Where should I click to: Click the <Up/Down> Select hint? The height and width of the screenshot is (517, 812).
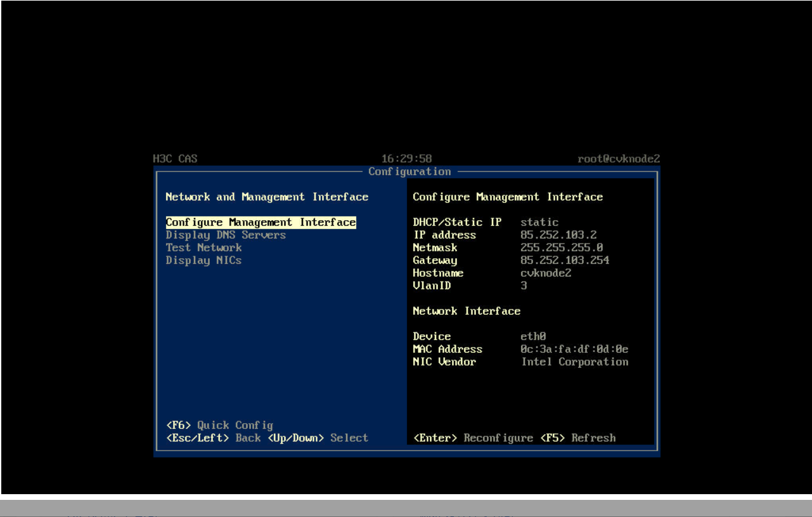318,438
